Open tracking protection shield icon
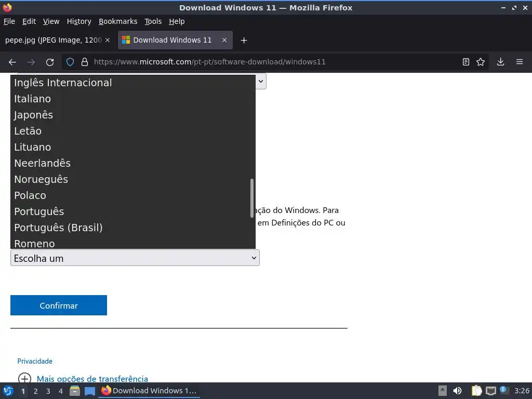The width and height of the screenshot is (532, 399). tap(70, 62)
